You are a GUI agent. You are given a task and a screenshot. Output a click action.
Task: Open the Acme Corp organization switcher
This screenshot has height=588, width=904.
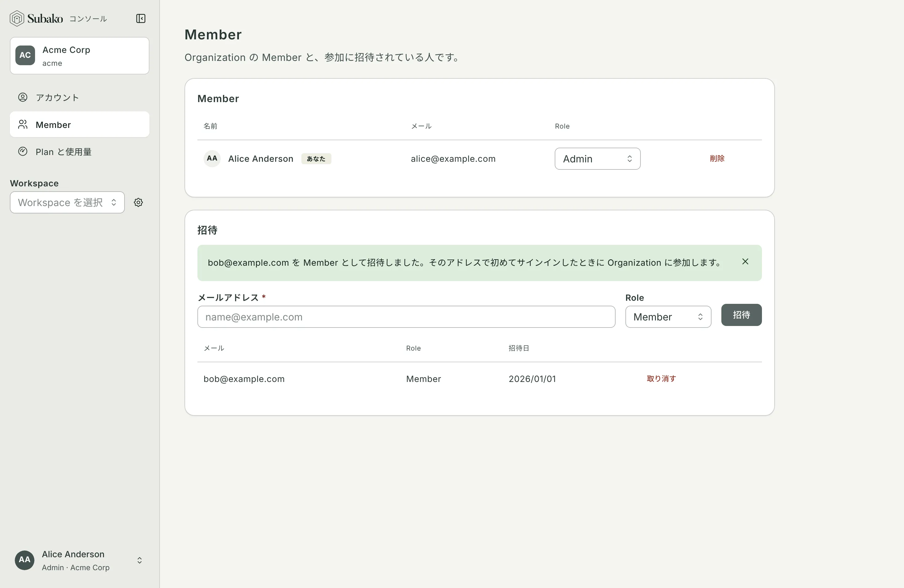click(x=79, y=55)
